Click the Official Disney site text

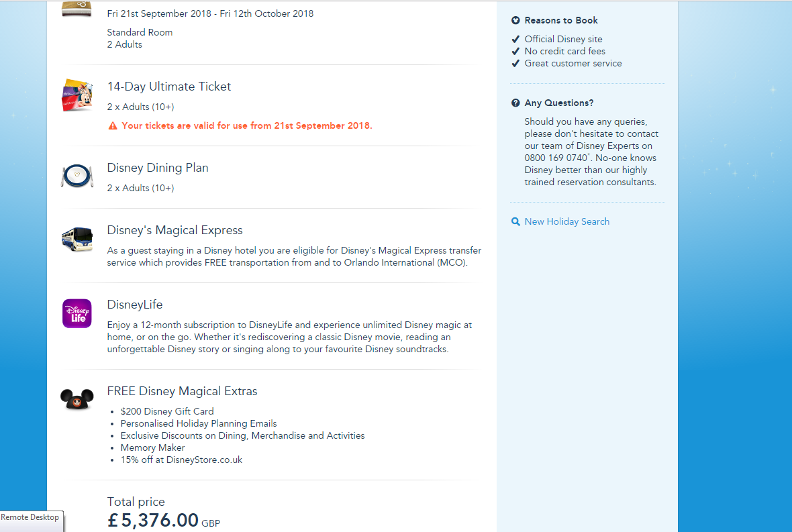tap(563, 39)
